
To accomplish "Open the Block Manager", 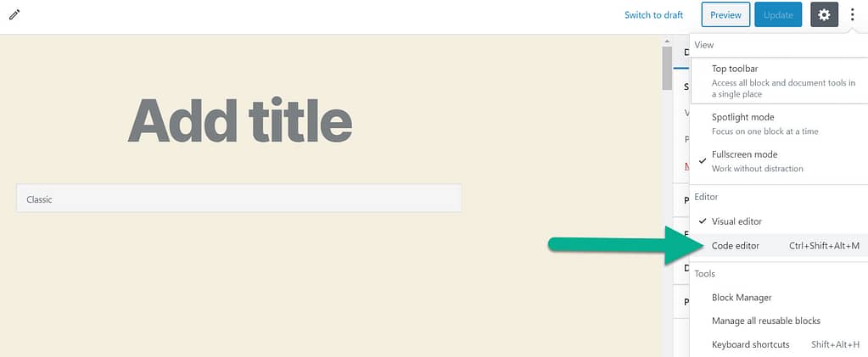I will pyautogui.click(x=742, y=298).
